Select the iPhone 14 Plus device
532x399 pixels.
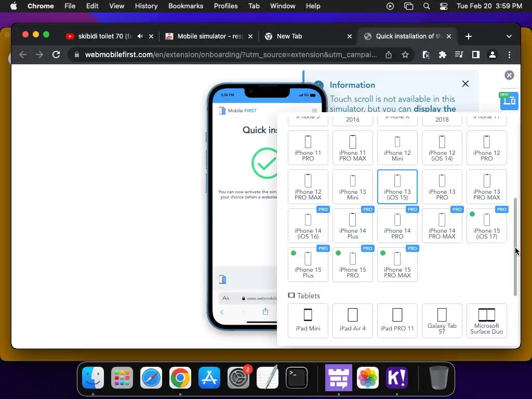[x=353, y=226]
